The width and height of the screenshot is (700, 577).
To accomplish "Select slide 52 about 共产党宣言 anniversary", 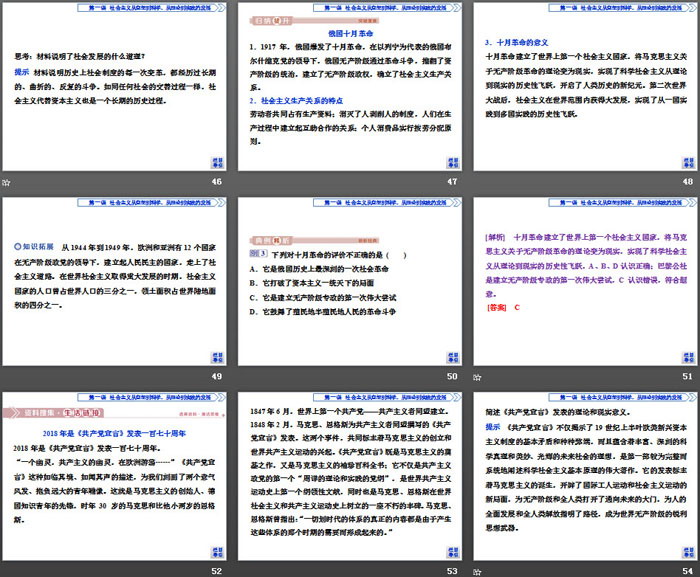I will point(115,477).
